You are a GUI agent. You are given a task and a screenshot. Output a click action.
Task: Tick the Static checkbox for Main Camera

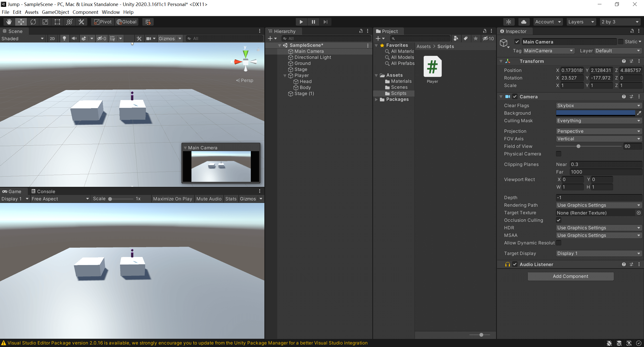point(621,42)
